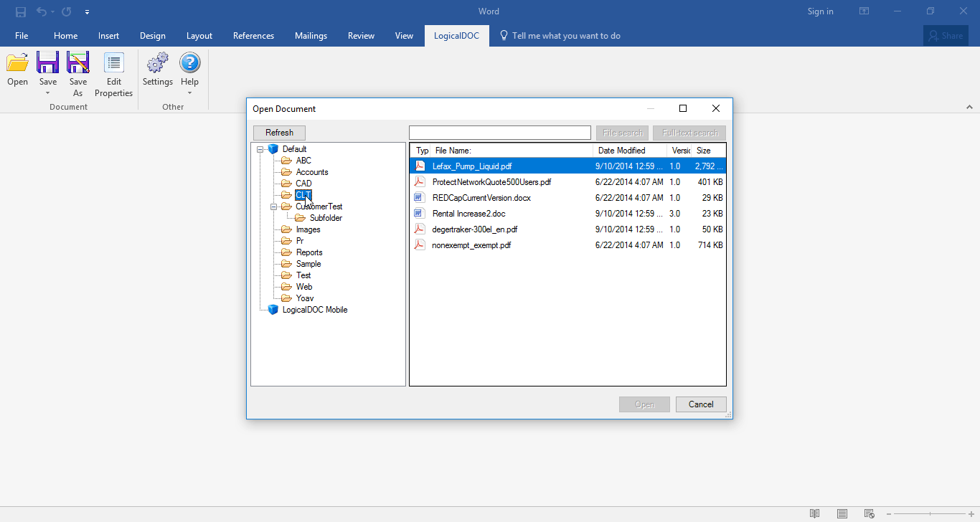Collapse the ribbon with the chevron
The height and width of the screenshot is (522, 980).
point(969,107)
